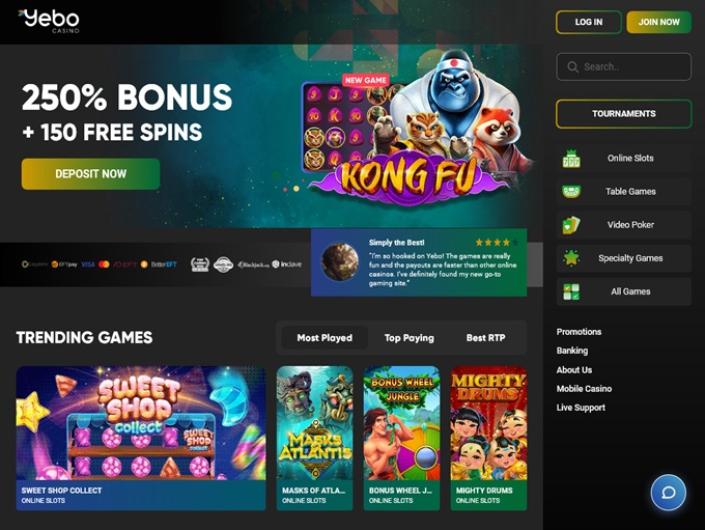Select the Best RTP tab

pos(486,338)
